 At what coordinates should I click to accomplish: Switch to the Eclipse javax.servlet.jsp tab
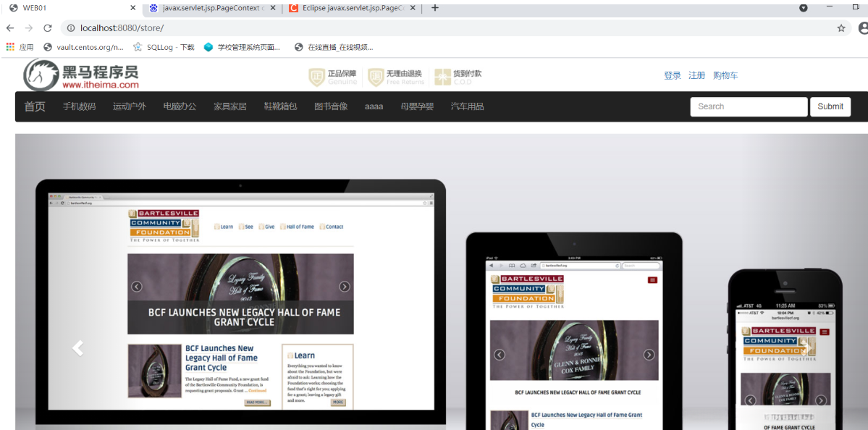pos(353,8)
